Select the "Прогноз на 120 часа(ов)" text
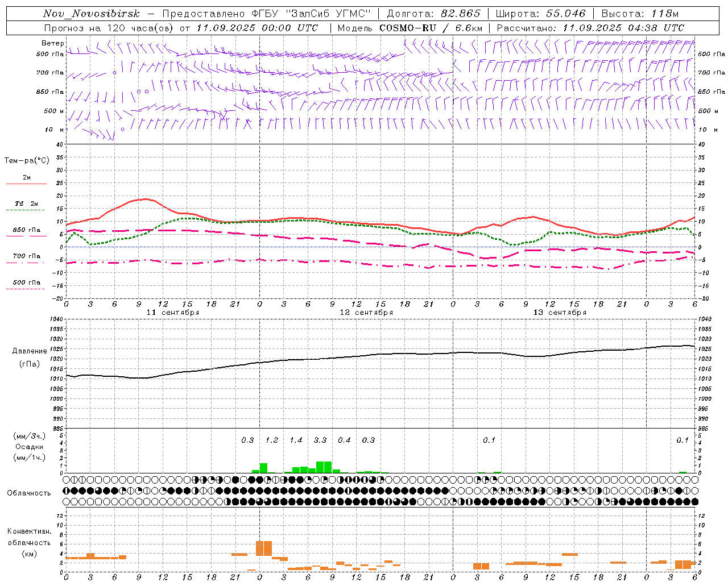Screen dimensions: 728x582 109,28
